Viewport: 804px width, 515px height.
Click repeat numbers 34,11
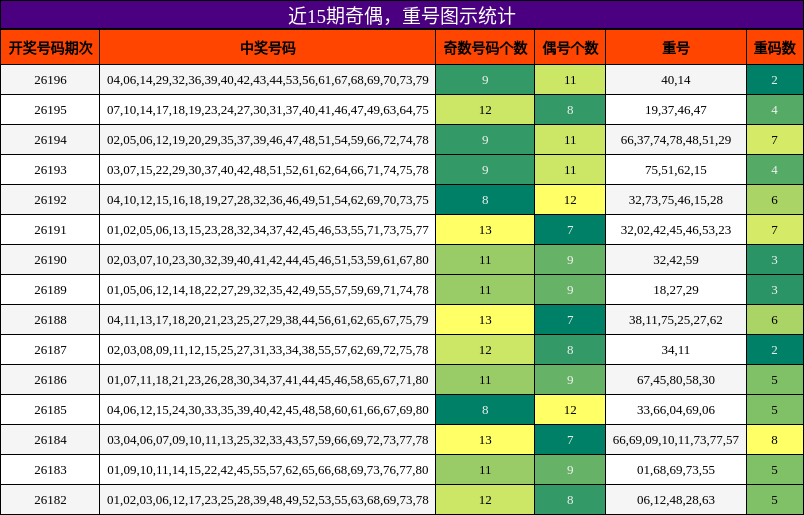point(676,350)
